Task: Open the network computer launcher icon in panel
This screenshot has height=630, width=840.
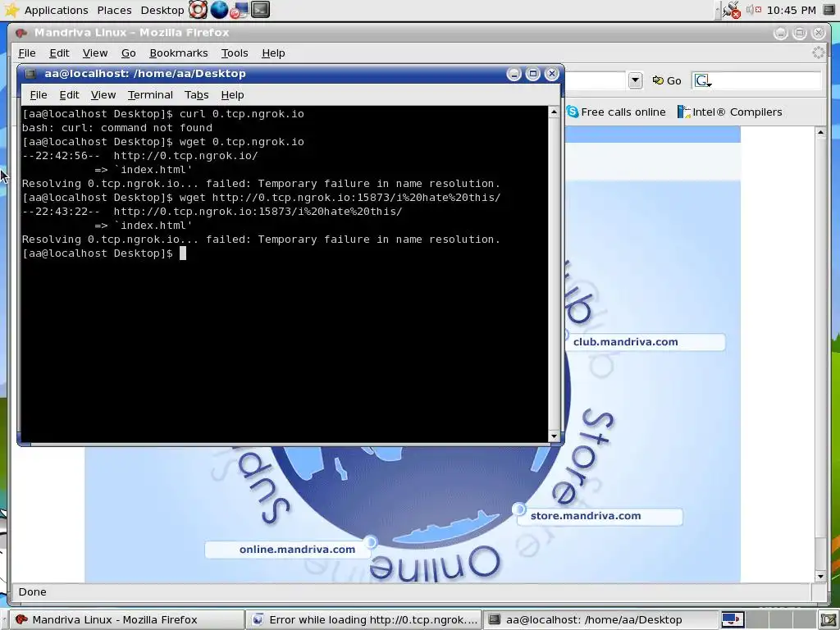Action: coord(240,10)
